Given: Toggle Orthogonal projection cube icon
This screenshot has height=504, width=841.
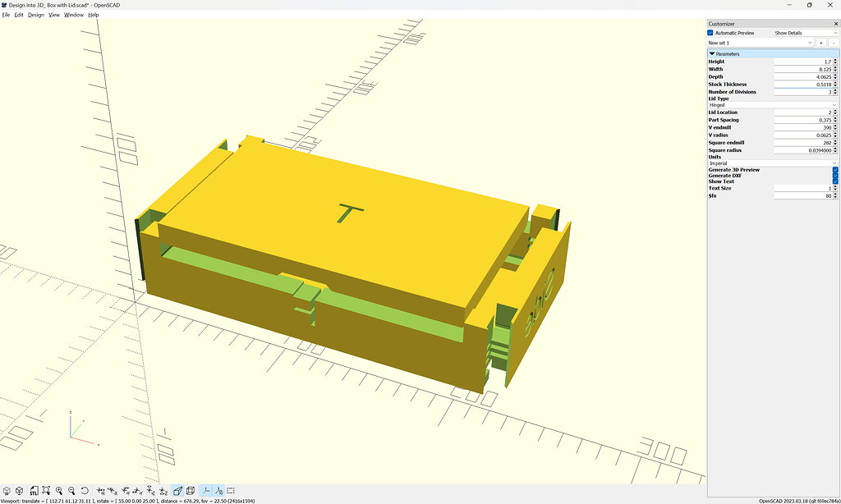Looking at the screenshot, I should 191,491.
